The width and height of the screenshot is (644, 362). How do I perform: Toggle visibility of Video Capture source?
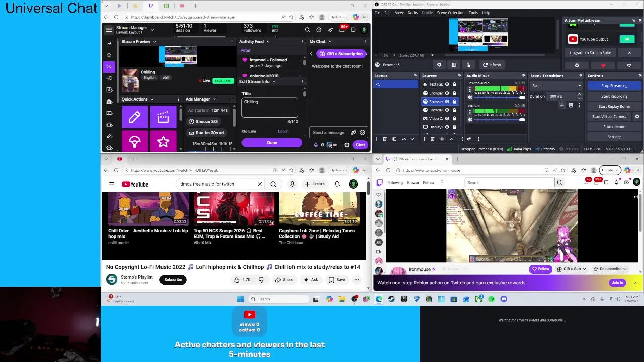[447, 118]
